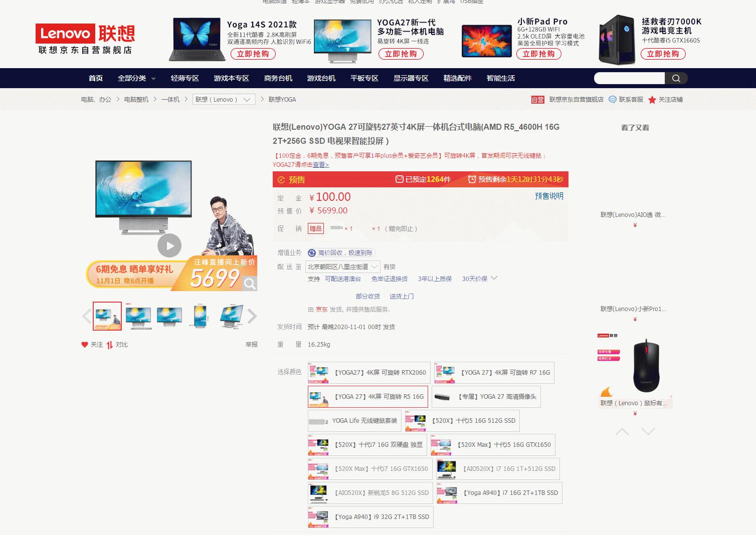Viewport: 756px width, 535px height.
Task: Click the 电脑整机 breadcrumb
Action: pos(136,100)
